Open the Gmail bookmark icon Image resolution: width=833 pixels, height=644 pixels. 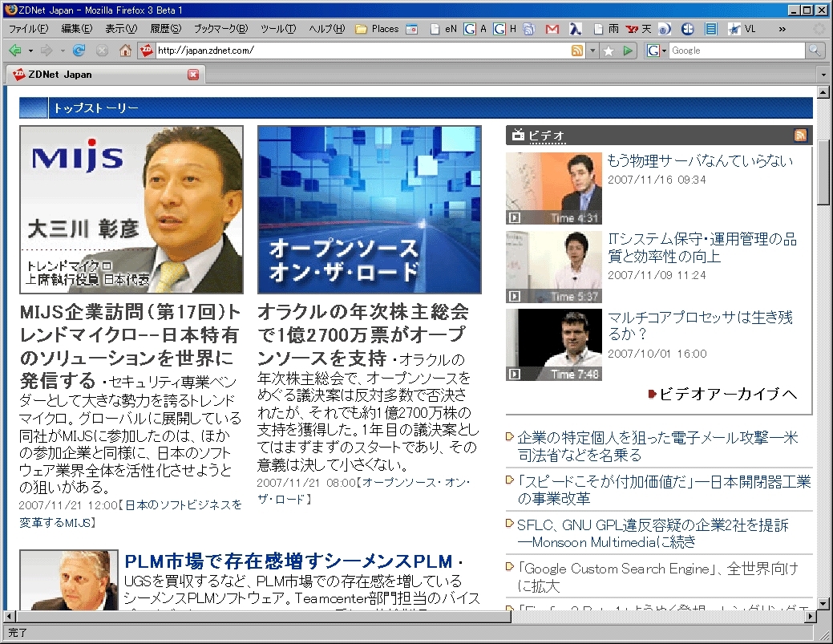552,29
